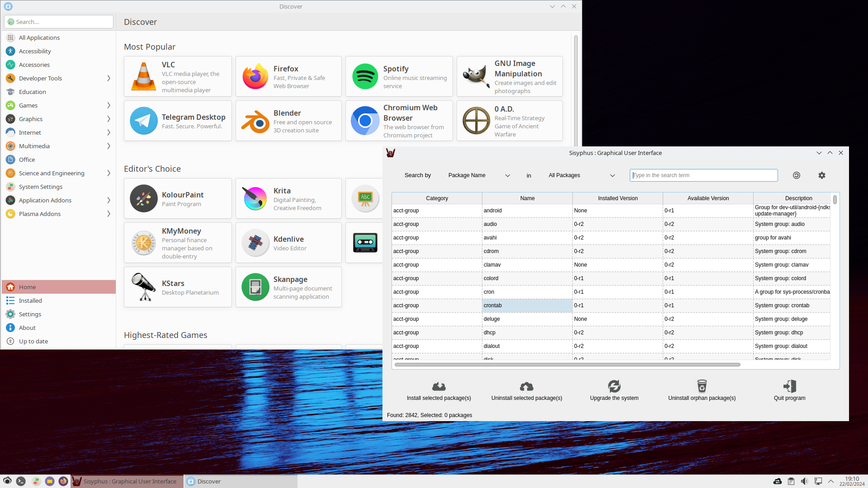Show hidden system tray icons
This screenshot has height=488, width=868.
[x=830, y=481]
